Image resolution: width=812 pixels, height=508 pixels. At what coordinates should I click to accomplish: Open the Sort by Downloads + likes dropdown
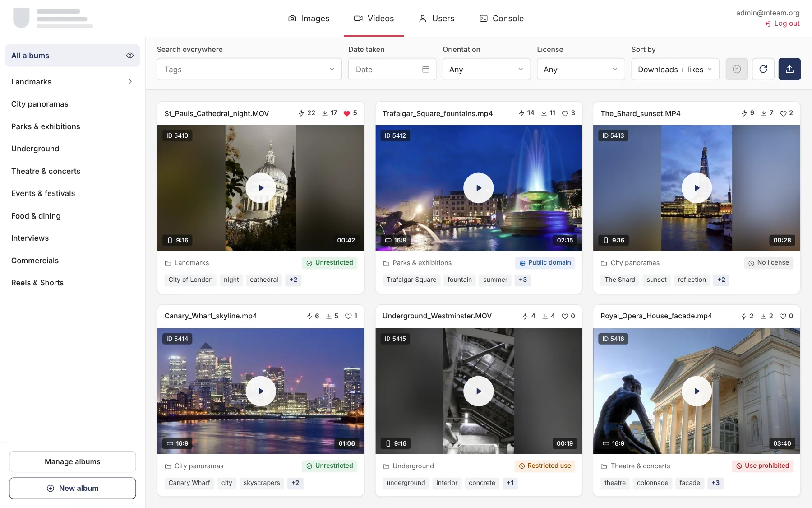point(675,69)
